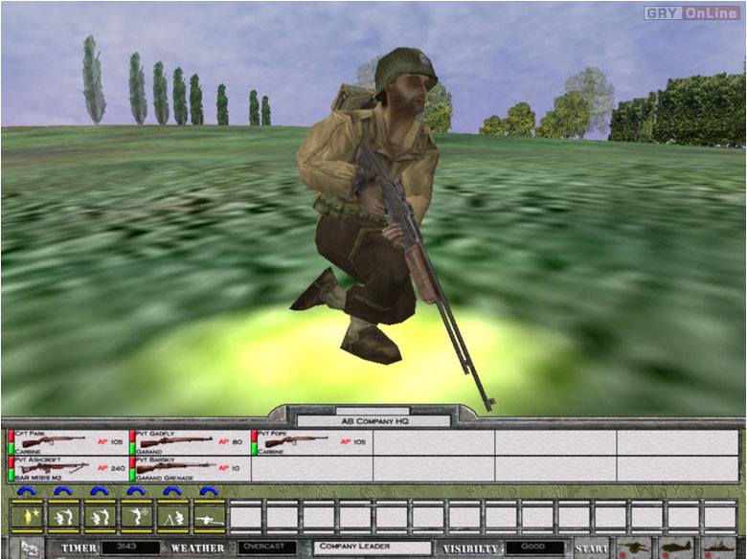Screen dimensions: 747x560
Task: Select the machine gun team unit icon
Action: tap(209, 517)
